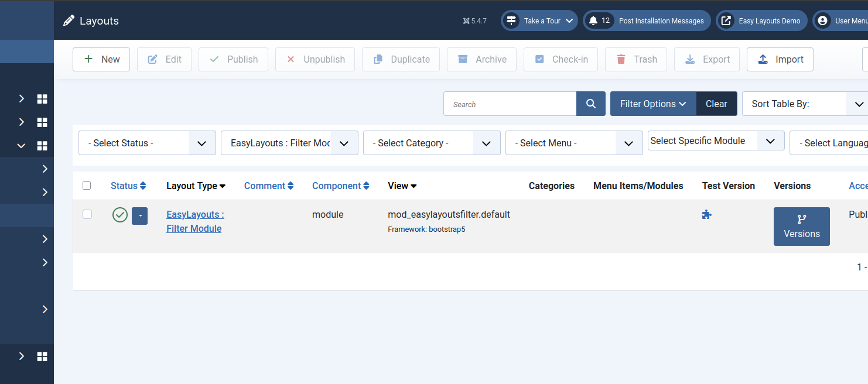The height and width of the screenshot is (384, 868).
Task: Sort table by Comment column
Action: point(269,186)
